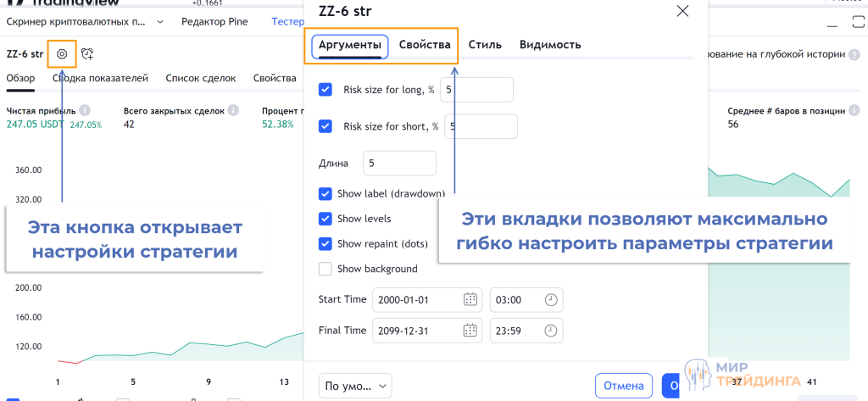This screenshot has width=868, height=401.
Task: Close the ZZ-6 str settings dialog
Action: click(x=682, y=11)
